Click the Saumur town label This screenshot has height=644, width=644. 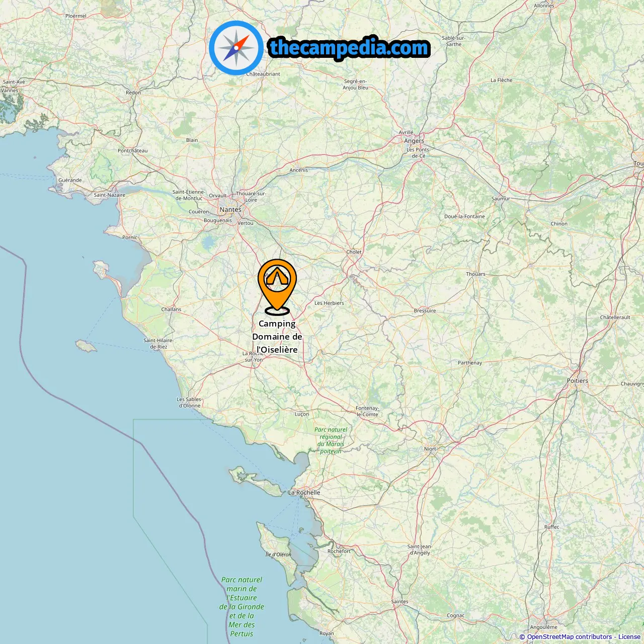pyautogui.click(x=501, y=199)
